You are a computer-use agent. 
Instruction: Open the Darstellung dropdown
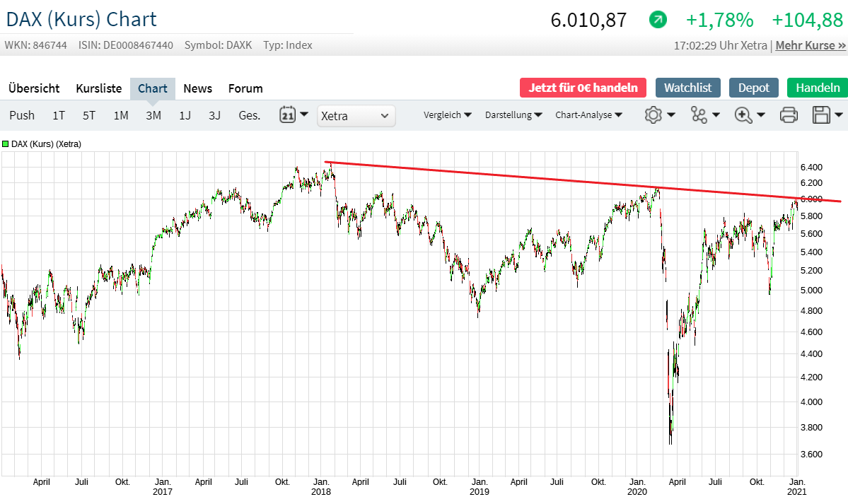[513, 115]
